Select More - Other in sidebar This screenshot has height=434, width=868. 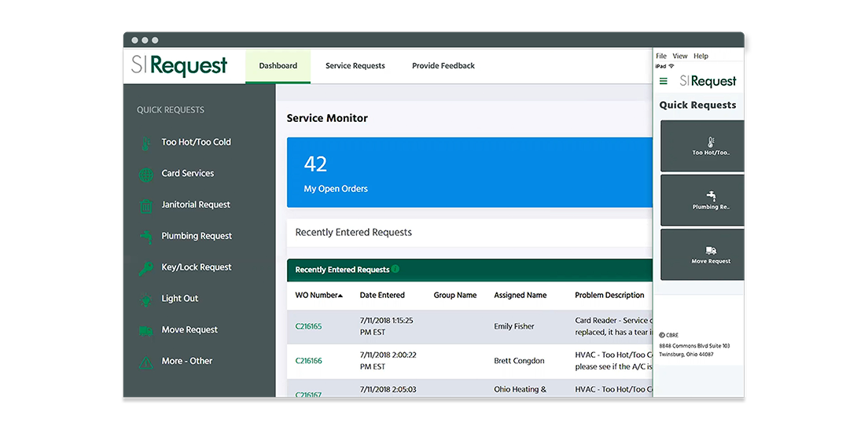point(187,361)
